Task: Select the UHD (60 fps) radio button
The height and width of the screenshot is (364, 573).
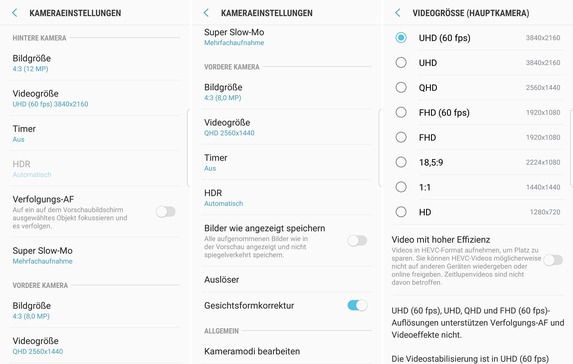Action: pos(401,38)
